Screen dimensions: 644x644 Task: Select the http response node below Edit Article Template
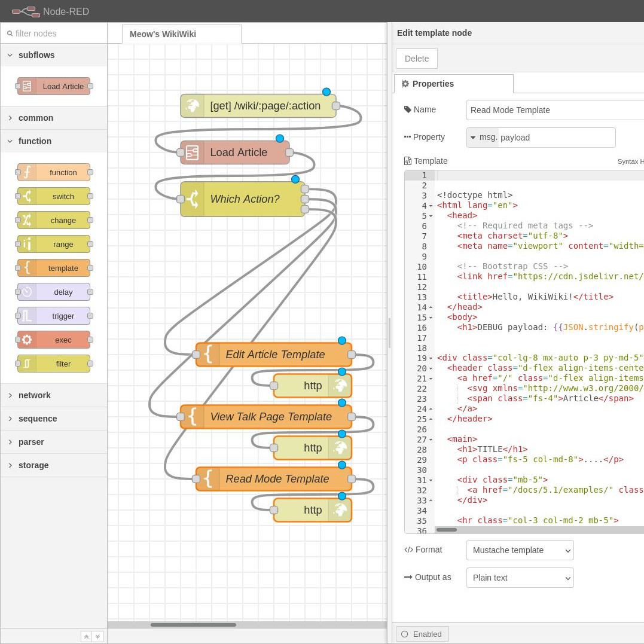tap(313, 386)
